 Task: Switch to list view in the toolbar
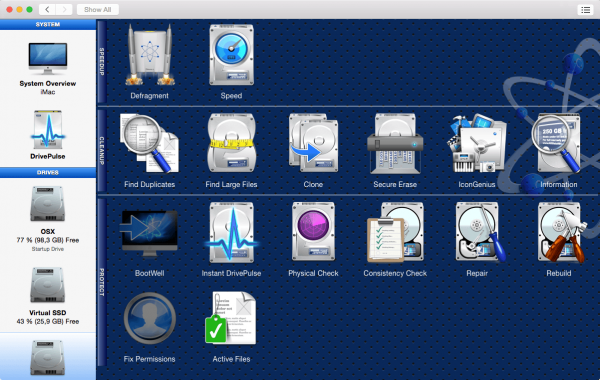pyautogui.click(x=585, y=10)
